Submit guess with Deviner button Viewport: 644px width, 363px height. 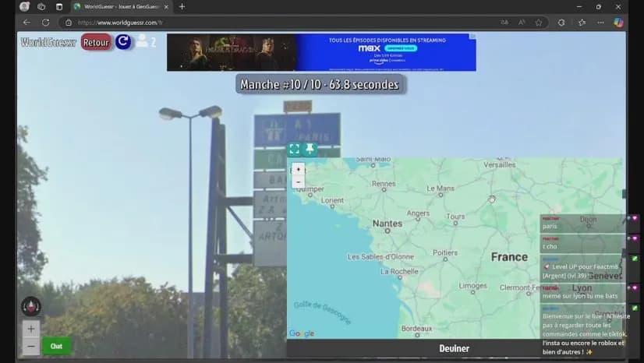pyautogui.click(x=454, y=348)
